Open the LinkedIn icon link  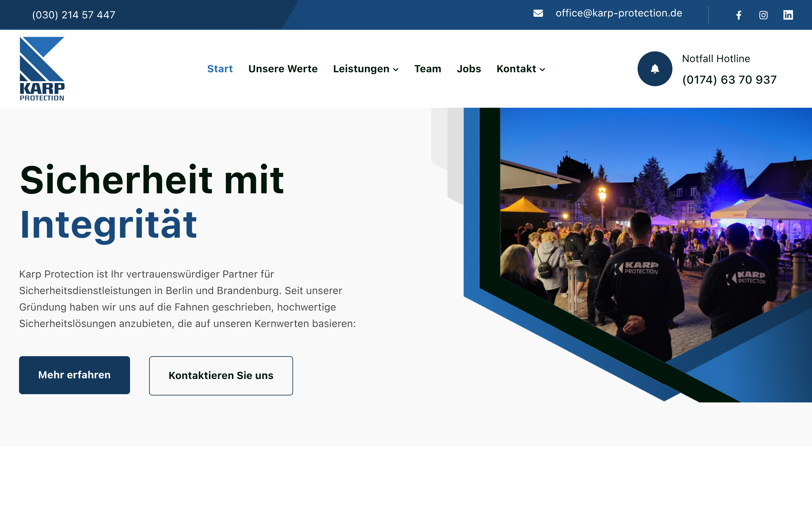(788, 15)
